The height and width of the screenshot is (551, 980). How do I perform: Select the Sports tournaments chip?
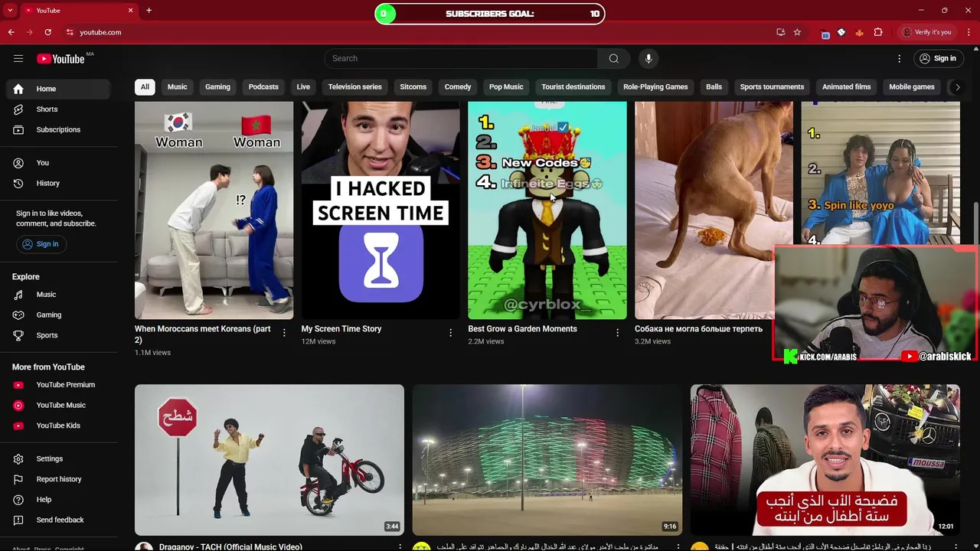coord(772,86)
